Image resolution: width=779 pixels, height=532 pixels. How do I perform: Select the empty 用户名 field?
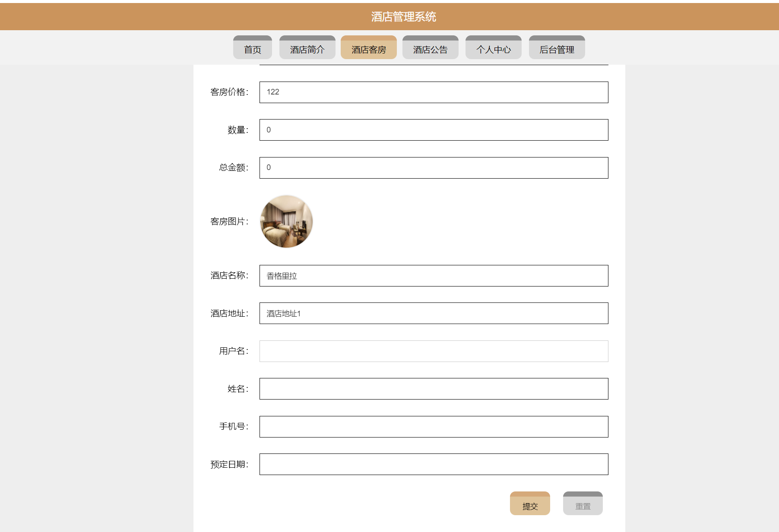tap(434, 351)
